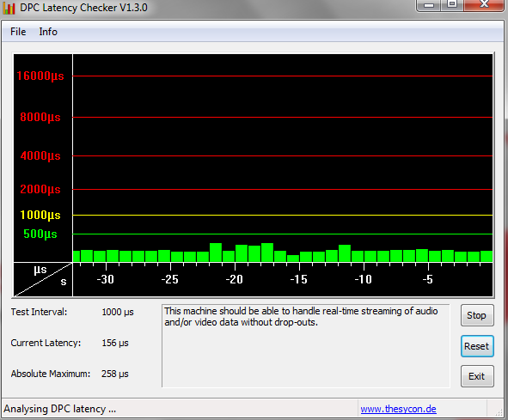
Task: Stop the latency analysis
Action: (x=477, y=315)
